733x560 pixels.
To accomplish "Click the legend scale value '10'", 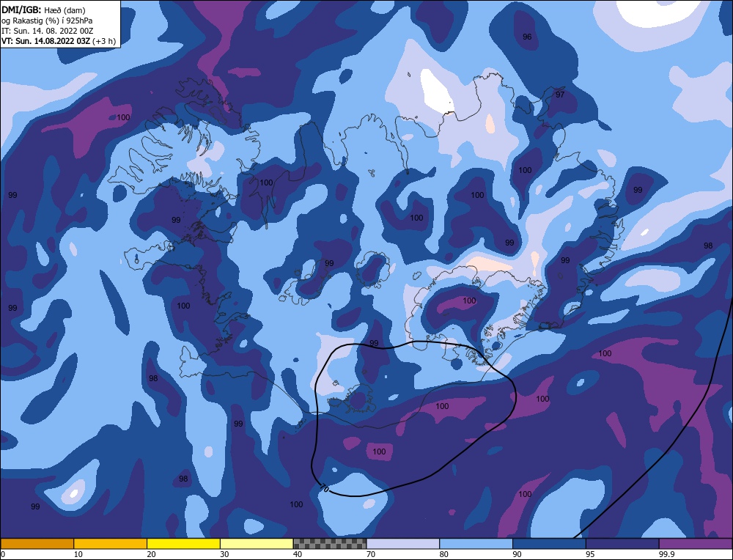I will (x=78, y=554).
